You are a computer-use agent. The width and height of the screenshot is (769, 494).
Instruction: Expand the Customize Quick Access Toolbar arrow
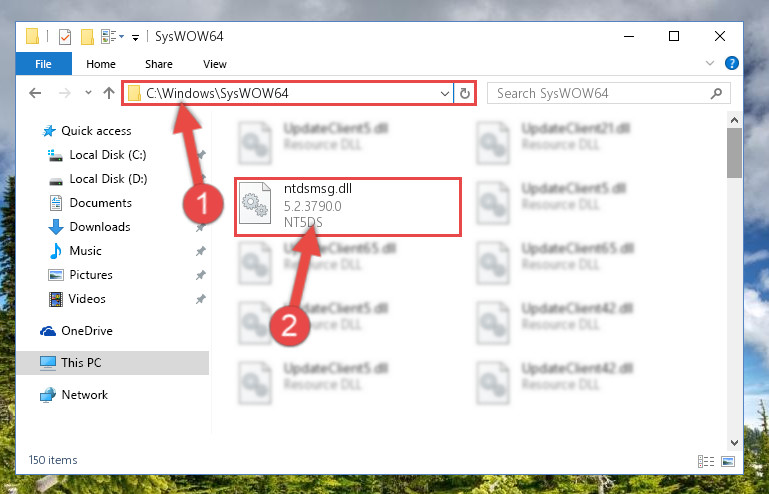[135, 37]
